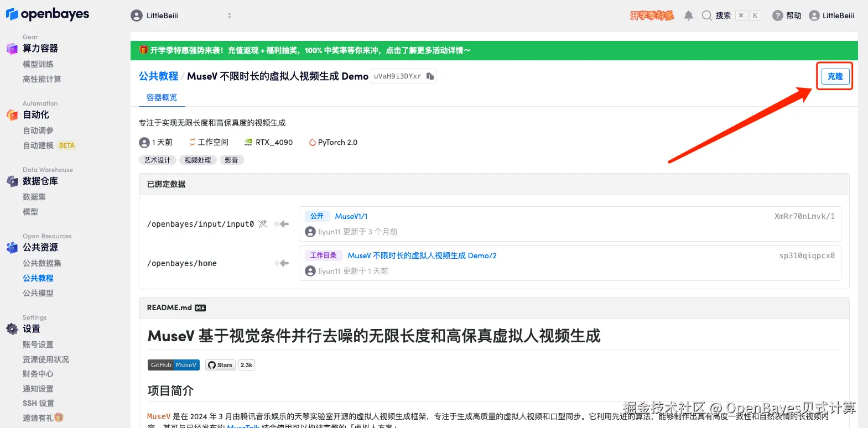Open the notifications bell

[689, 15]
